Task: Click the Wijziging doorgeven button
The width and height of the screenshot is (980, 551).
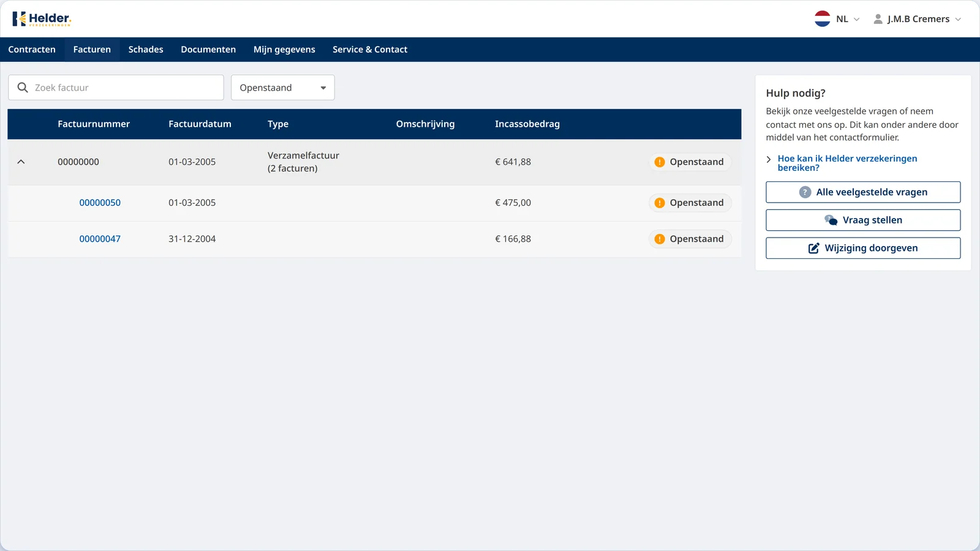Action: (x=863, y=248)
